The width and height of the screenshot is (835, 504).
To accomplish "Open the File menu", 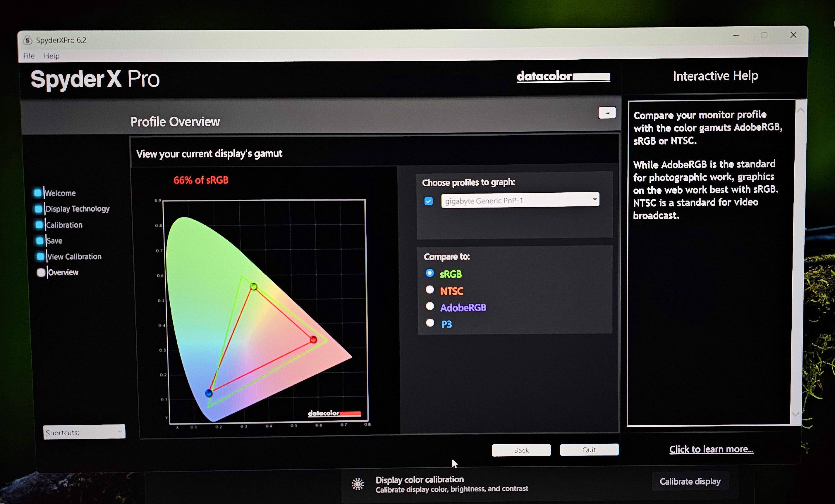I will [x=29, y=56].
